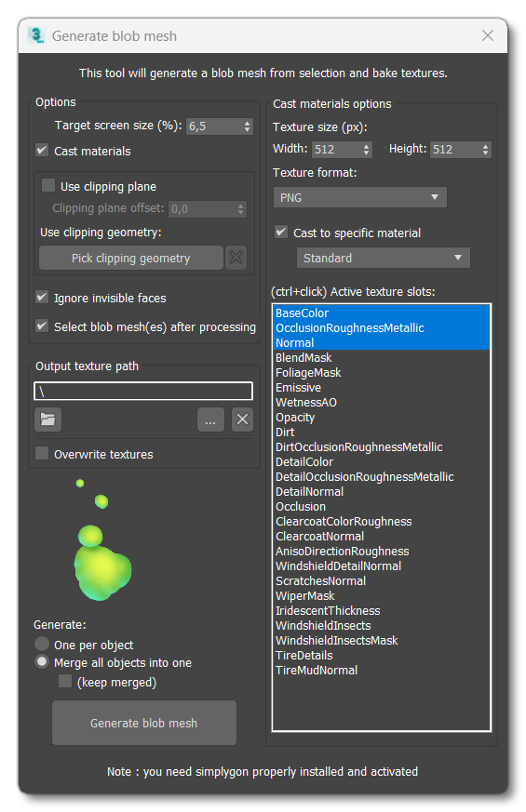
Task: Select One per object radio button
Action: point(42,644)
